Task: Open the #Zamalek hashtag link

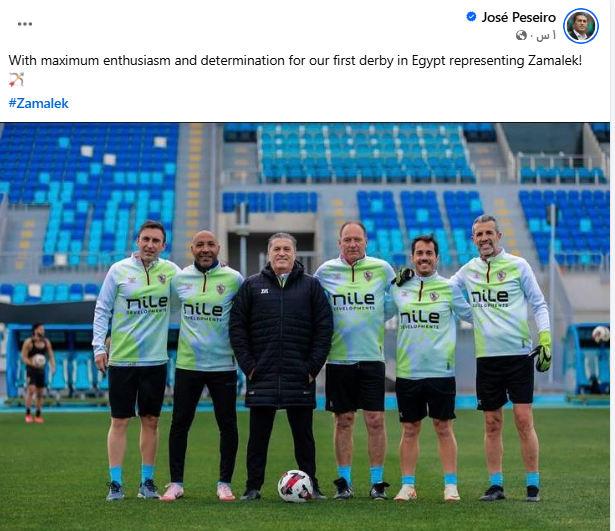Action: [38, 103]
